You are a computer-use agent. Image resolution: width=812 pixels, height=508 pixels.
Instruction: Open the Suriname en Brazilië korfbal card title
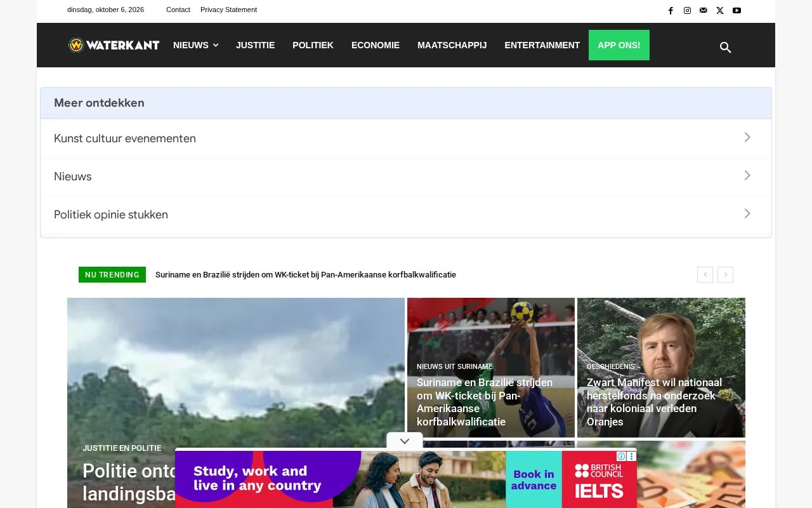pos(485,402)
